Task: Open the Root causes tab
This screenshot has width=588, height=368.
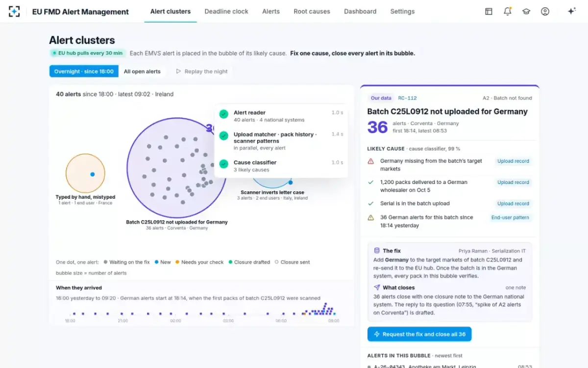Action: click(x=312, y=11)
